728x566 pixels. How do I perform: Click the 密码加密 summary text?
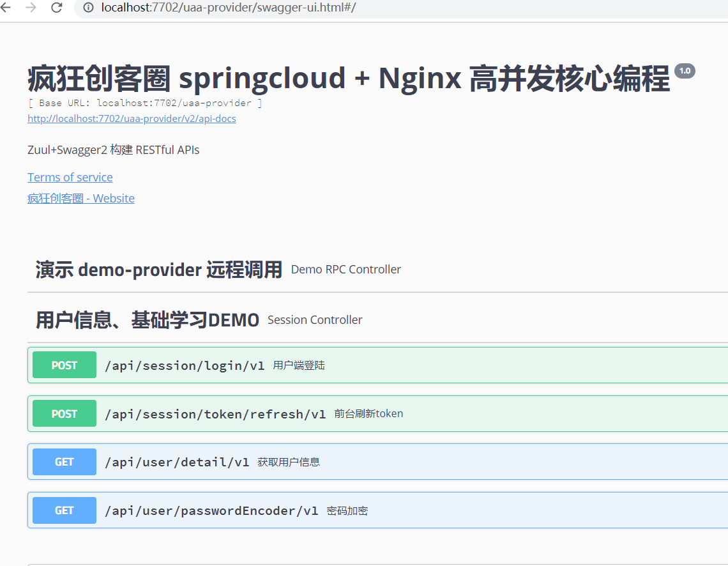tap(347, 511)
